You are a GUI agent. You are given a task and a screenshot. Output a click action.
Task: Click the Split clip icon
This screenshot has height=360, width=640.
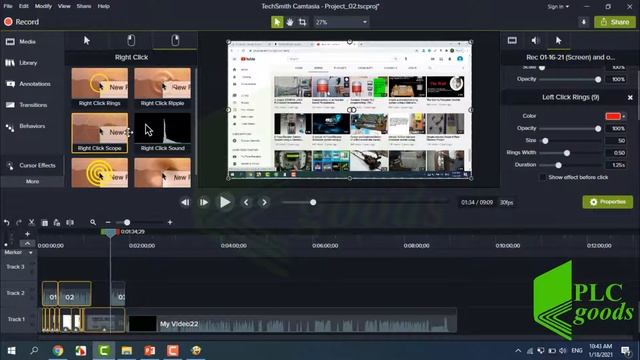tap(70, 223)
